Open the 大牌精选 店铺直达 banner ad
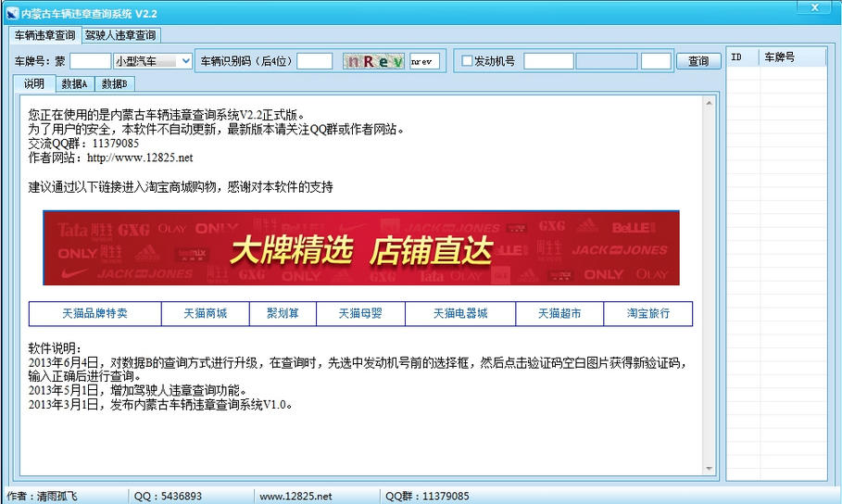 pyautogui.click(x=361, y=248)
